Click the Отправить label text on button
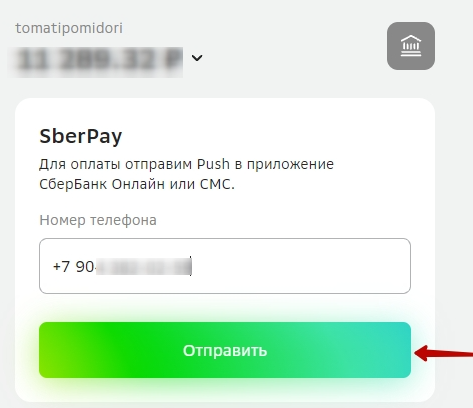This screenshot has width=473, height=408. (225, 351)
